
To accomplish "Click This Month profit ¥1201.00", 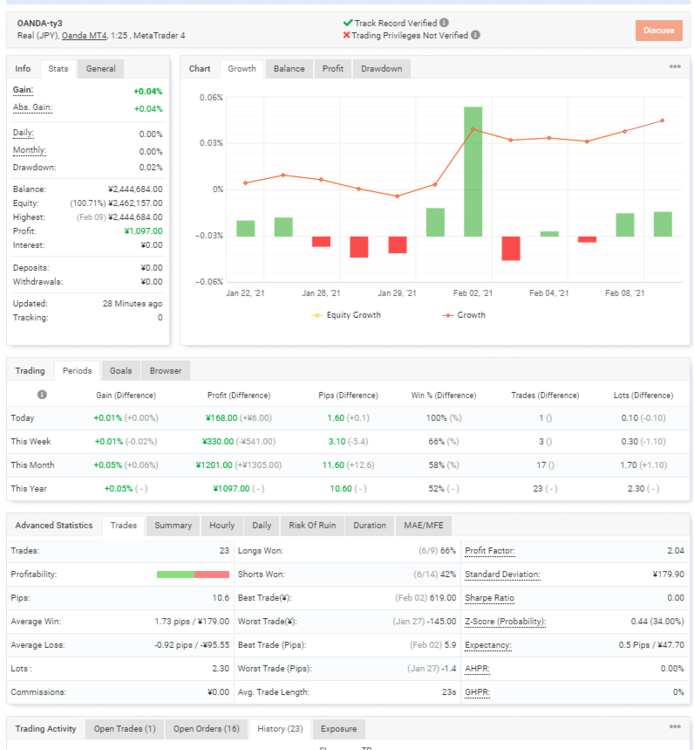I will coord(214,465).
